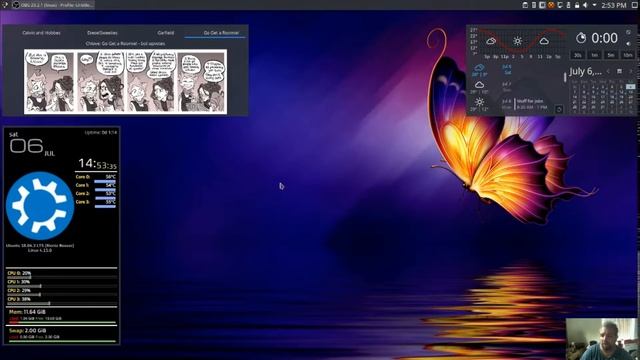640x360 pixels.
Task: Open the orange updates tray icon
Action: [x=551, y=5]
